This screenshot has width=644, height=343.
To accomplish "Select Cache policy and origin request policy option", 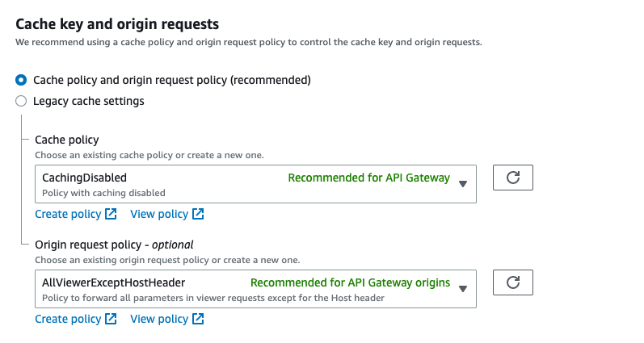I will pos(22,80).
